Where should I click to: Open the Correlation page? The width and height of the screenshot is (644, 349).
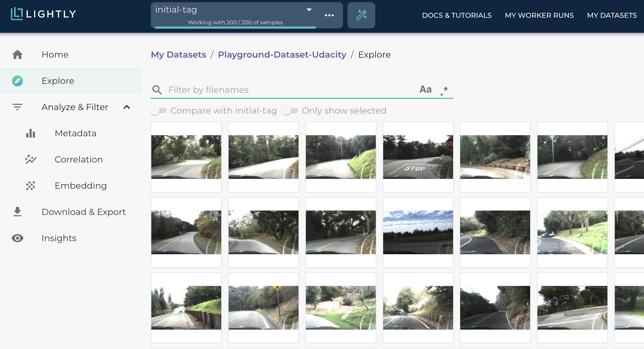click(x=71, y=159)
